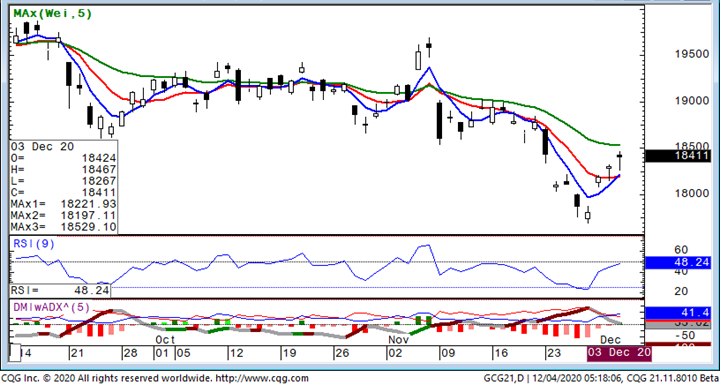Click the H= 18467 high value row
This screenshot has width=720, height=385.
pos(64,170)
